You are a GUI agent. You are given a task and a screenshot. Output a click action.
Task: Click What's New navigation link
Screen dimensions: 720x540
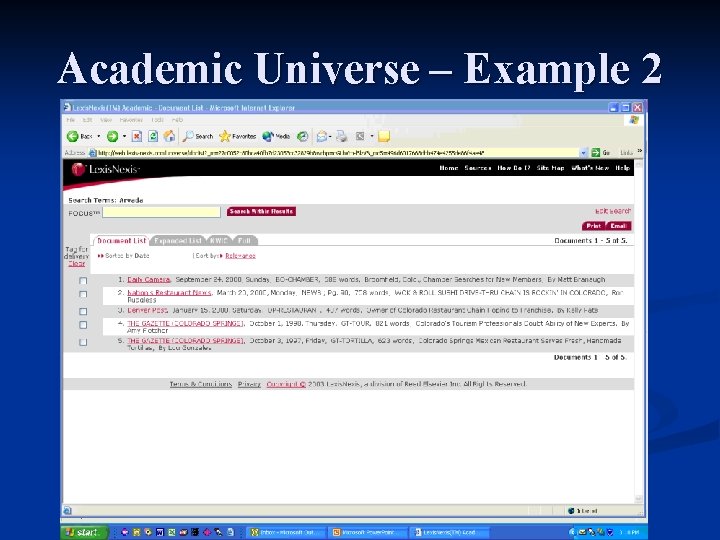click(590, 168)
